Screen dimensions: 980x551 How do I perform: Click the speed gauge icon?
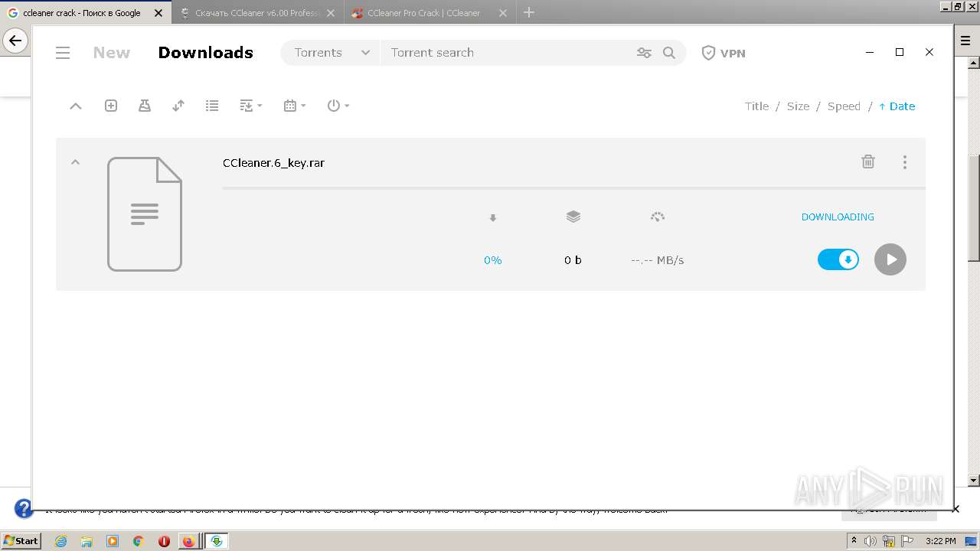pyautogui.click(x=658, y=217)
